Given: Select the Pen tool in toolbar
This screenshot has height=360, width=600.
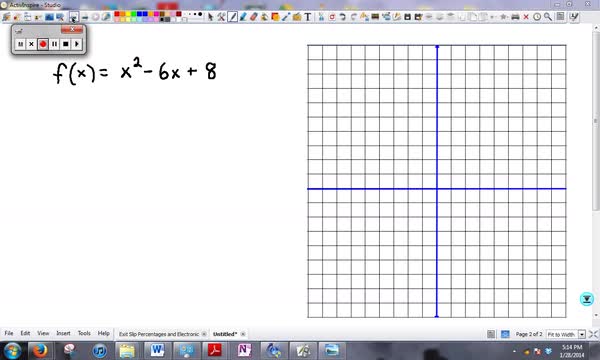Looking at the screenshot, I should tap(233, 17).
